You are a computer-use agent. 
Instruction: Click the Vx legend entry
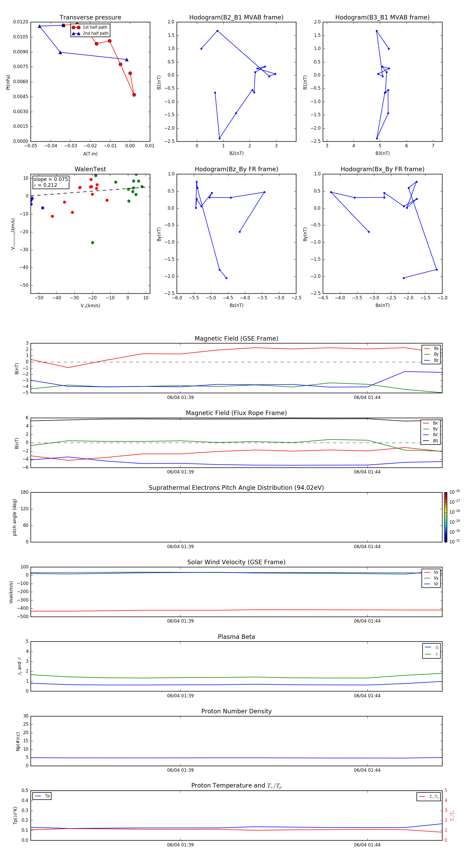431,572
